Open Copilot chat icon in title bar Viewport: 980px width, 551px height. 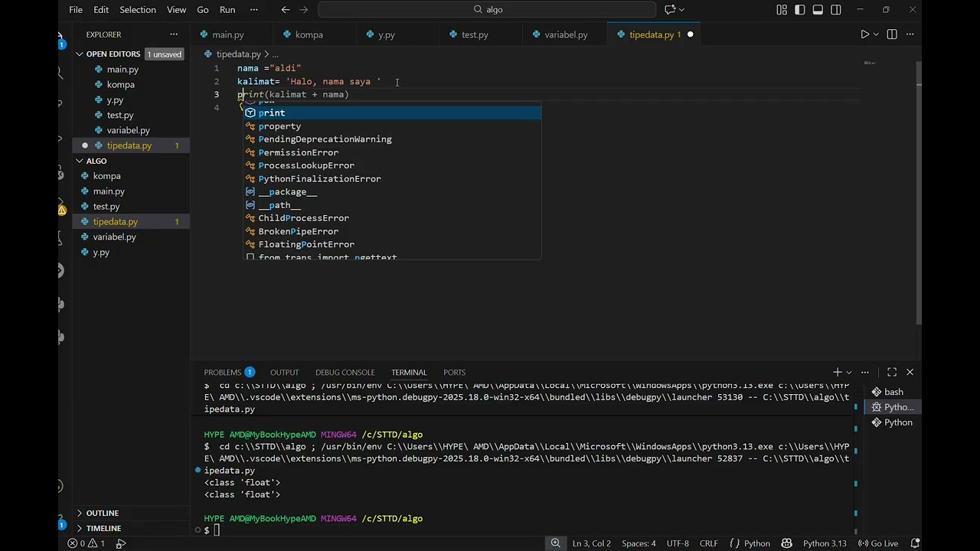pyautogui.click(x=670, y=10)
